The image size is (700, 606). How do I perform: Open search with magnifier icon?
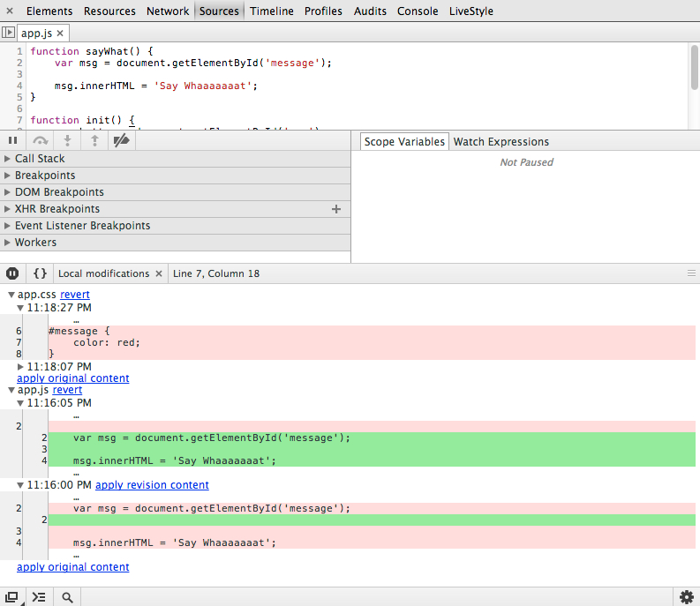(x=67, y=597)
